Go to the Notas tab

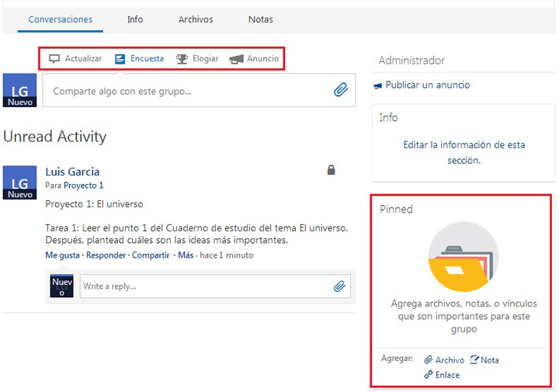260,19
